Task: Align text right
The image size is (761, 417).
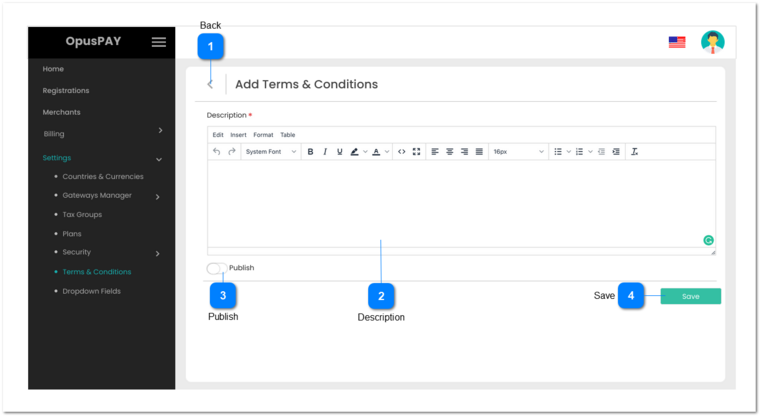Action: [464, 151]
